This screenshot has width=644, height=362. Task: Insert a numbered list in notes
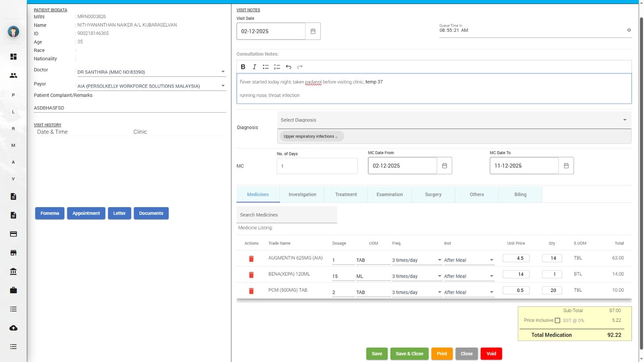click(277, 67)
